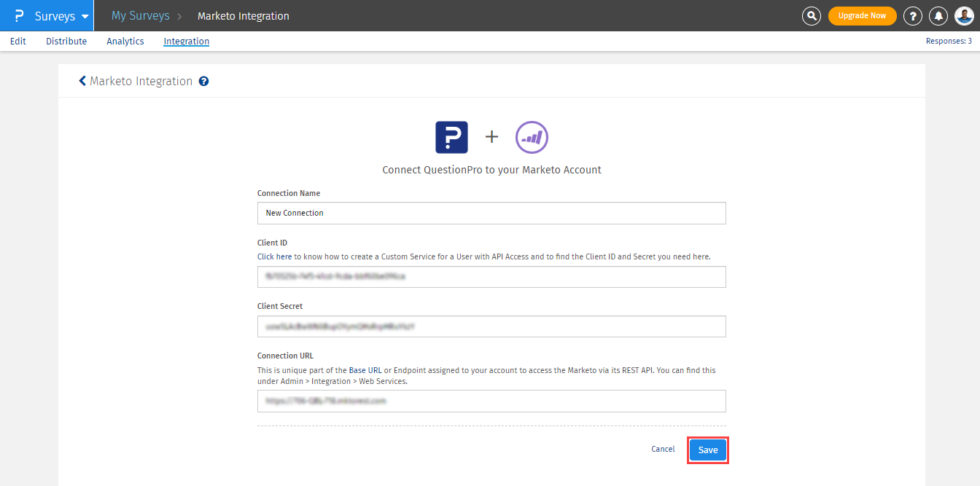This screenshot has height=486, width=980.
Task: Open the search icon in the top bar
Action: (811, 15)
